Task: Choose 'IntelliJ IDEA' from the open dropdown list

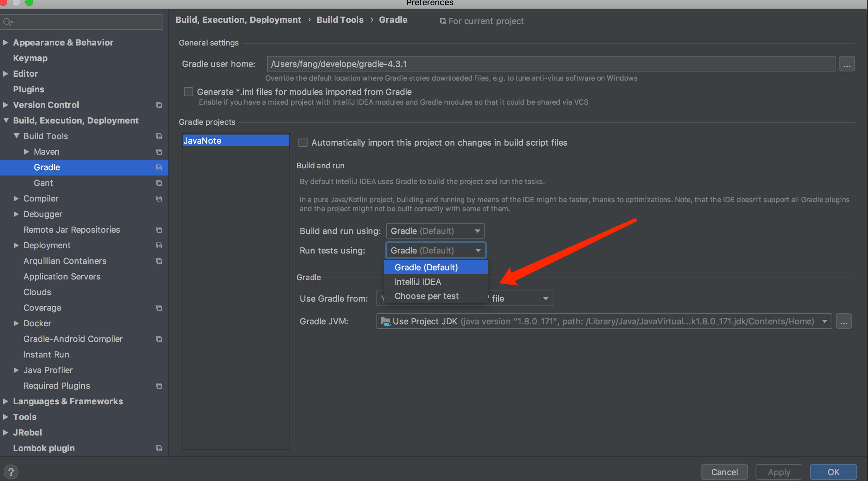Action: tap(418, 281)
